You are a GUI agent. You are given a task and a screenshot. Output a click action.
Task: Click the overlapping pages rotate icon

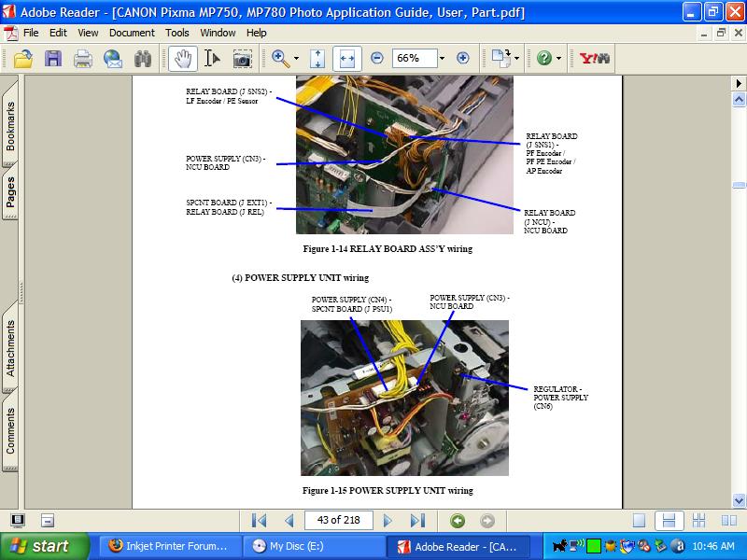coord(501,58)
